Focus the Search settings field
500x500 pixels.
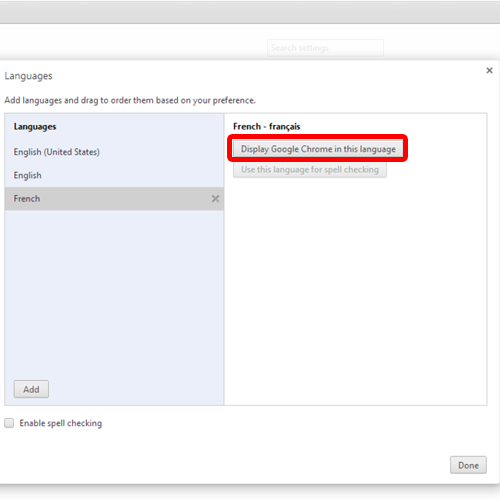pos(325,48)
